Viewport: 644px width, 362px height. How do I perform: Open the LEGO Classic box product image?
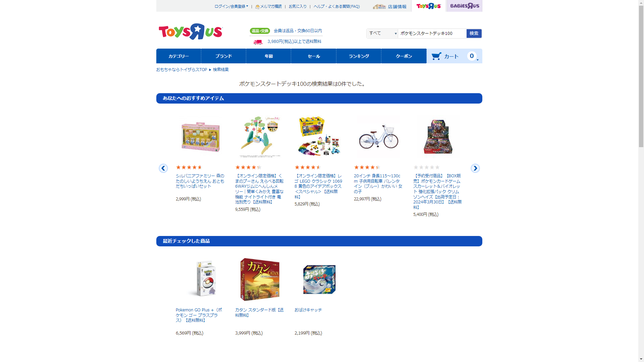pos(319,136)
